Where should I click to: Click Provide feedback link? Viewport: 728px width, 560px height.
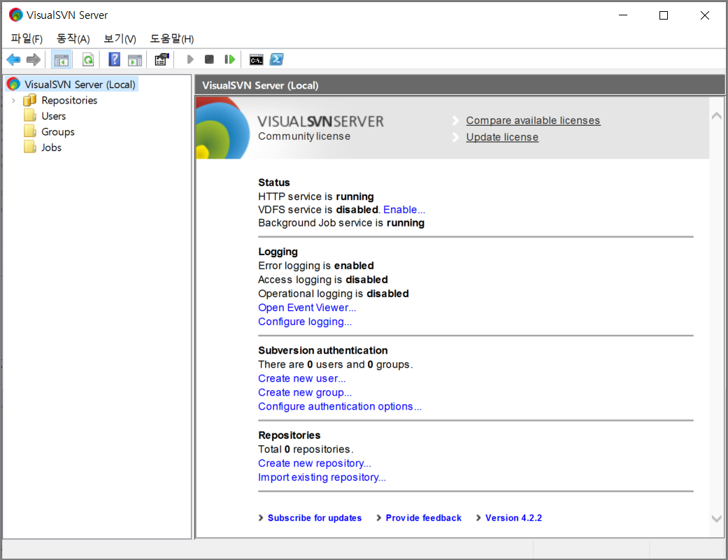pos(423,518)
